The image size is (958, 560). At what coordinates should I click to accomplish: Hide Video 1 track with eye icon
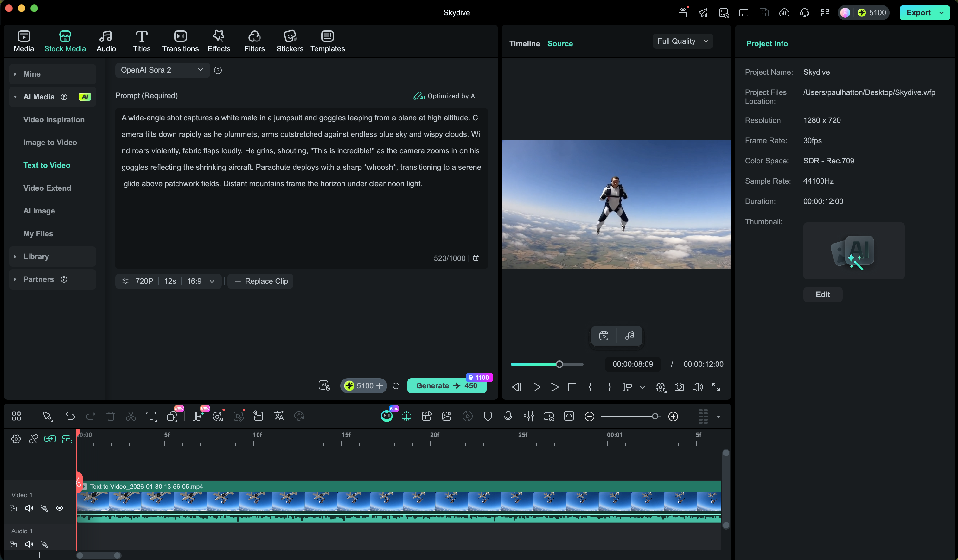[x=60, y=508]
